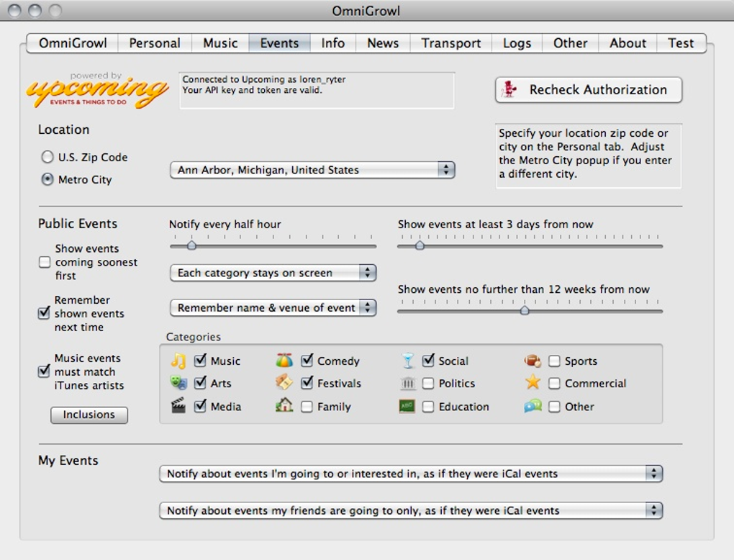Viewport: 734px width, 560px height.
Task: Click the 'Specify your location zip code' help text
Action: (589, 156)
